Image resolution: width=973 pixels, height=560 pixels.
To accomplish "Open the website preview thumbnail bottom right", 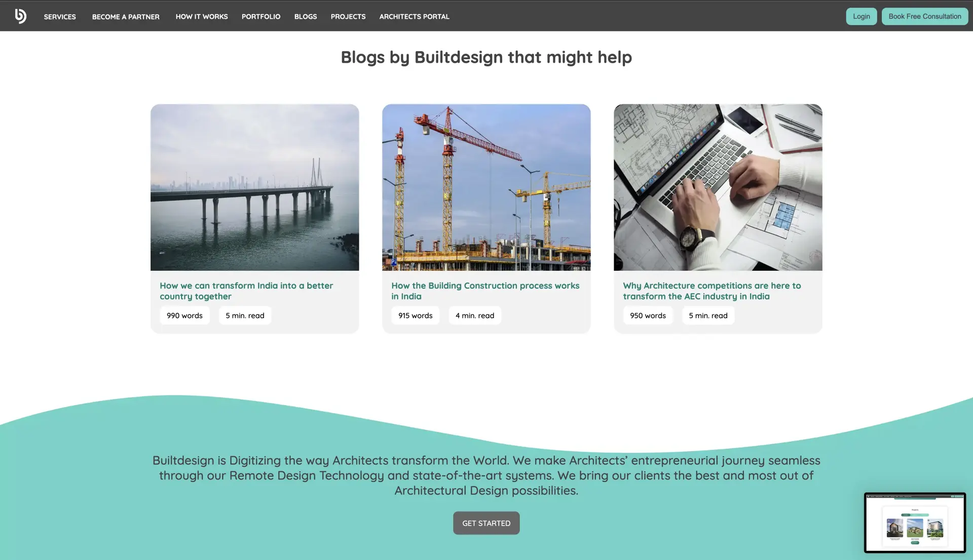I will pos(915,523).
